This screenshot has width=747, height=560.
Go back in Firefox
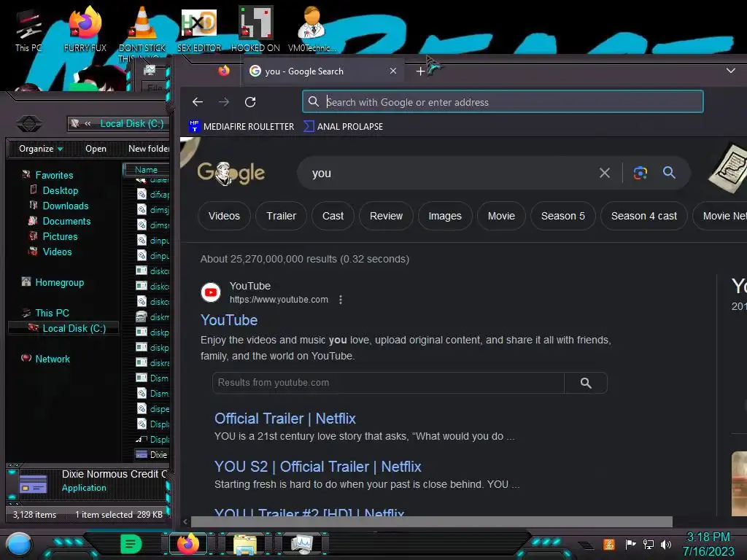click(198, 102)
